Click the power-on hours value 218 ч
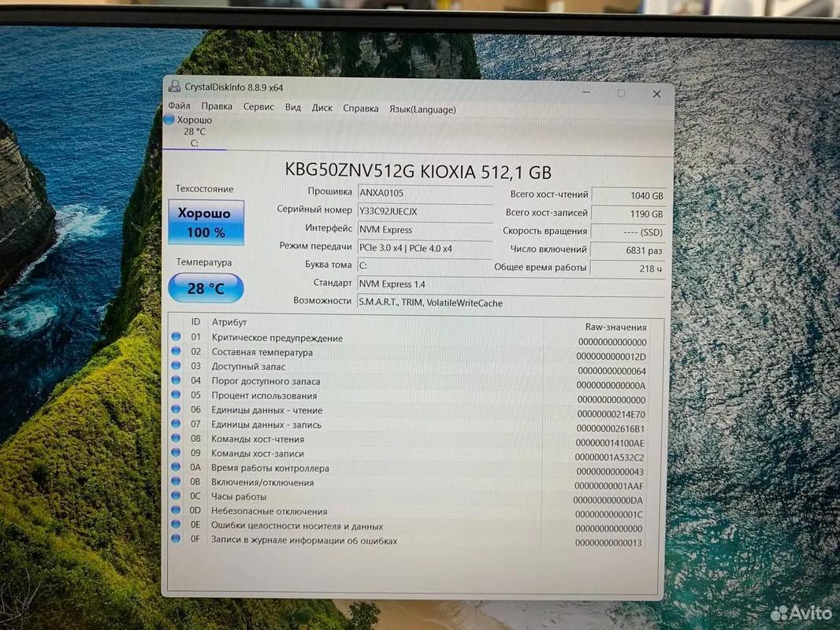 pos(628,269)
